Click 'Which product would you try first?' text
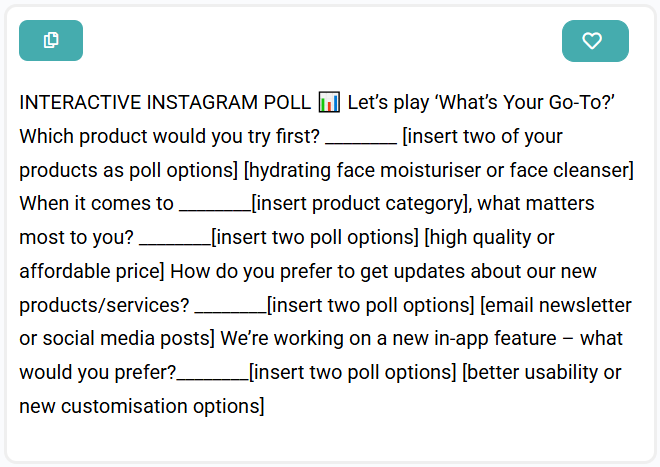The height and width of the screenshot is (467, 660). 170,136
